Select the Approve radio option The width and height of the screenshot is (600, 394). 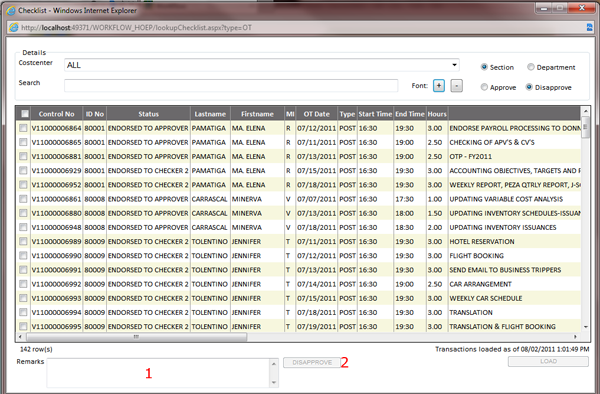tap(484, 87)
